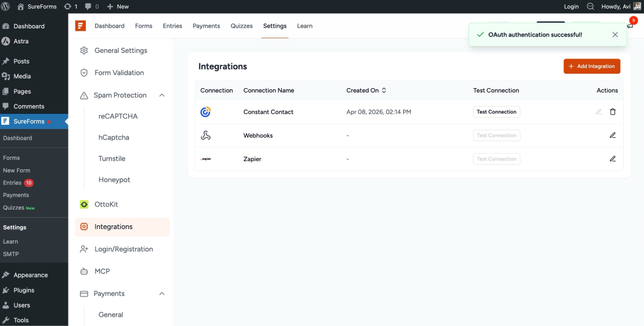Edit the Zapier integration

click(x=613, y=159)
